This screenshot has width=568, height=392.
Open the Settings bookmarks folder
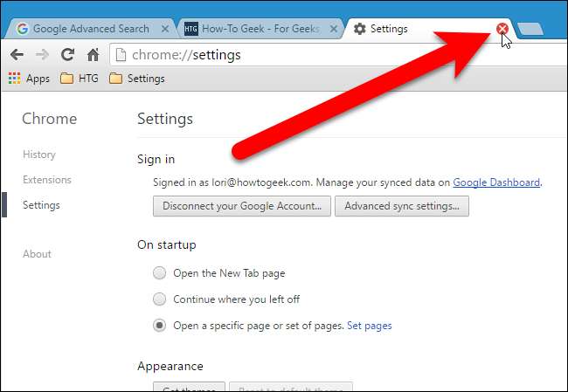pos(136,79)
